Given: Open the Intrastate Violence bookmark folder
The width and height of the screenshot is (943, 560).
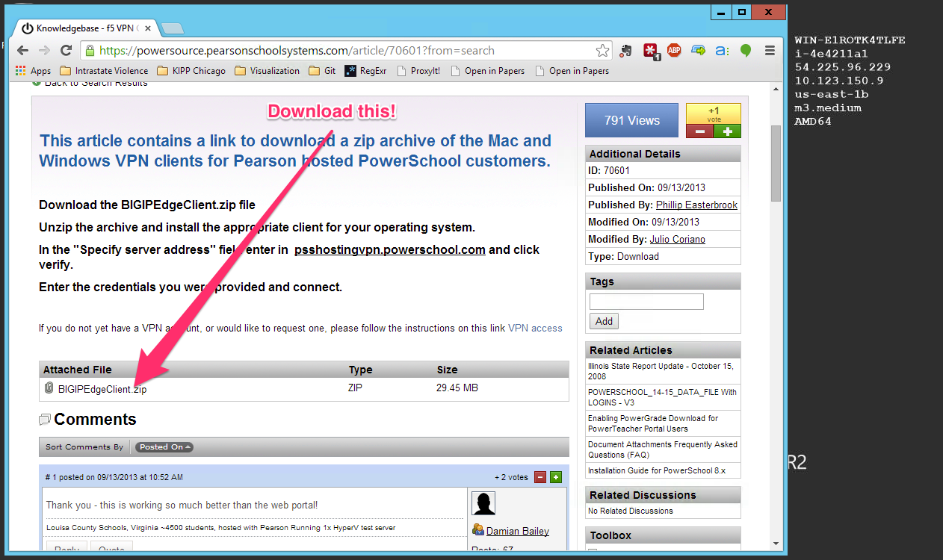Looking at the screenshot, I should pyautogui.click(x=104, y=71).
